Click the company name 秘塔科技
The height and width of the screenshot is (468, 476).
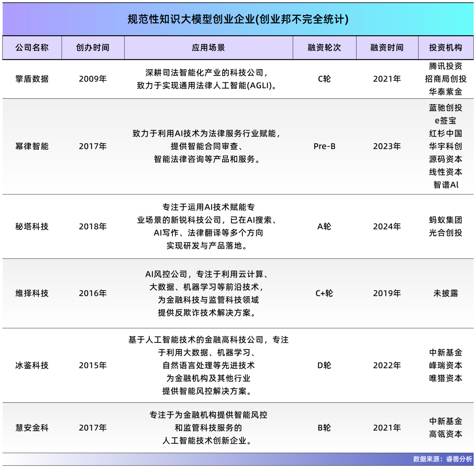coord(31,226)
